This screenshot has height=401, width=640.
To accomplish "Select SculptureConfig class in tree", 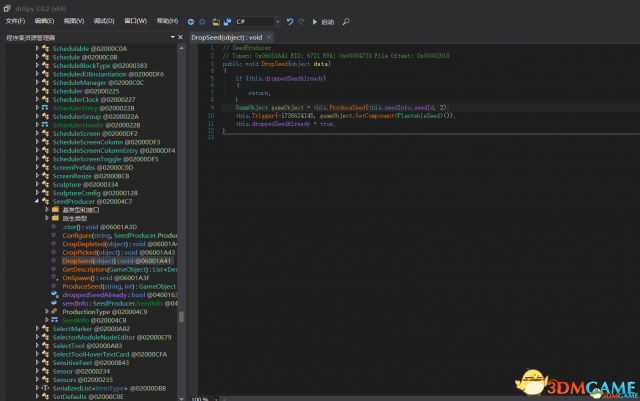I will pos(95,193).
